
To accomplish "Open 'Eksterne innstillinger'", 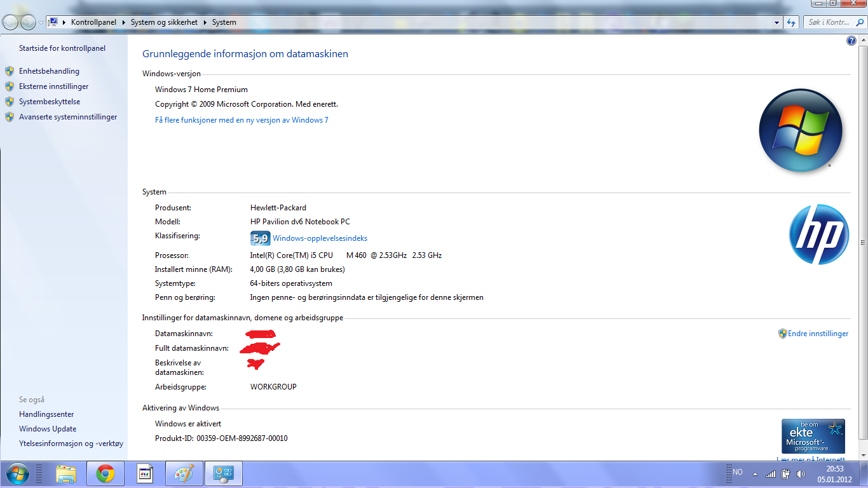I will click(x=54, y=86).
